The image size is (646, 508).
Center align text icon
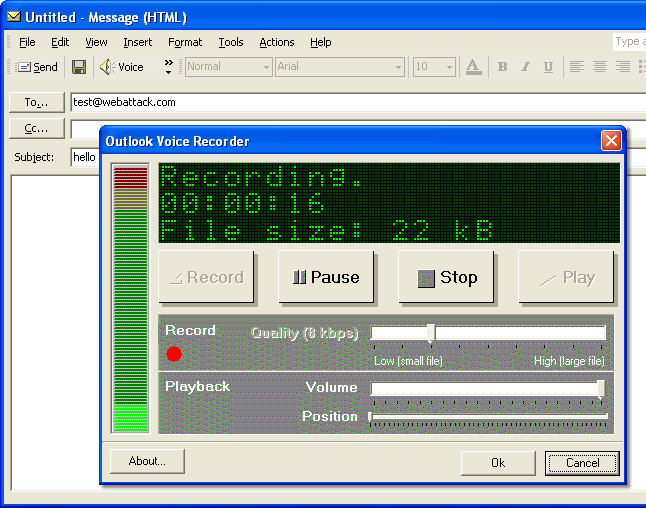coord(599,67)
